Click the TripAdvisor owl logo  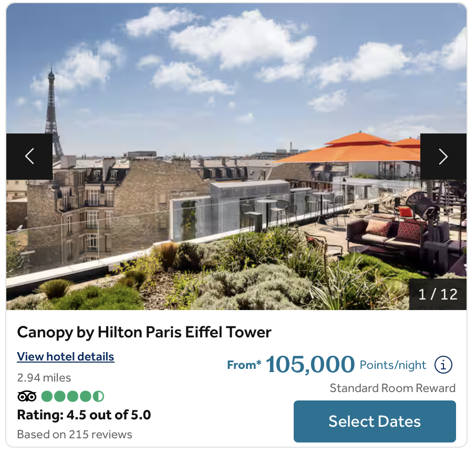click(27, 396)
